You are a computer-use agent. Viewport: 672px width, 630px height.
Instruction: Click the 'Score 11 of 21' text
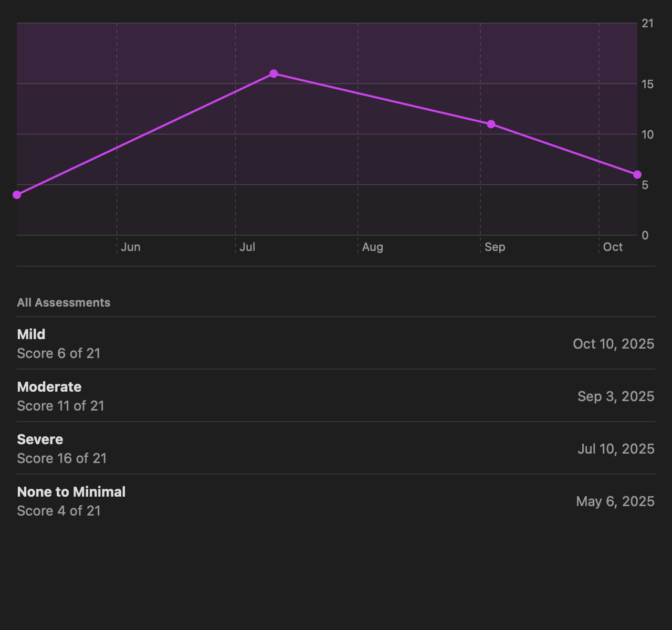coord(61,406)
